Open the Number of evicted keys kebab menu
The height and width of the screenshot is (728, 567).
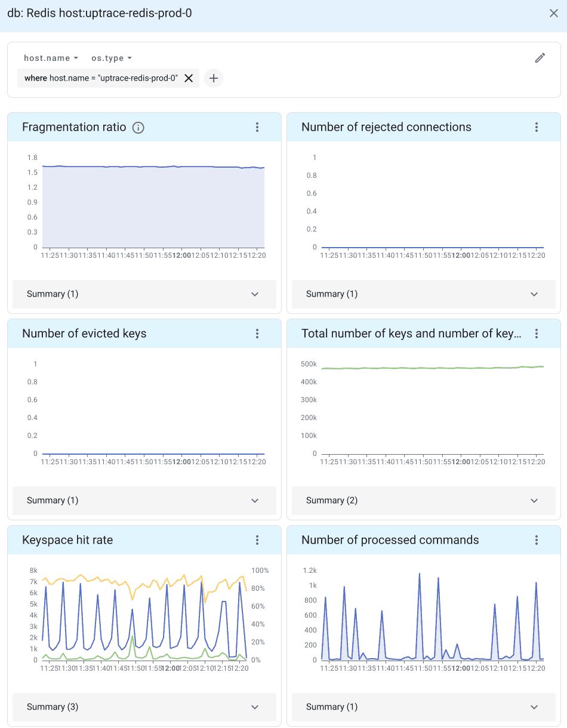[x=257, y=334]
